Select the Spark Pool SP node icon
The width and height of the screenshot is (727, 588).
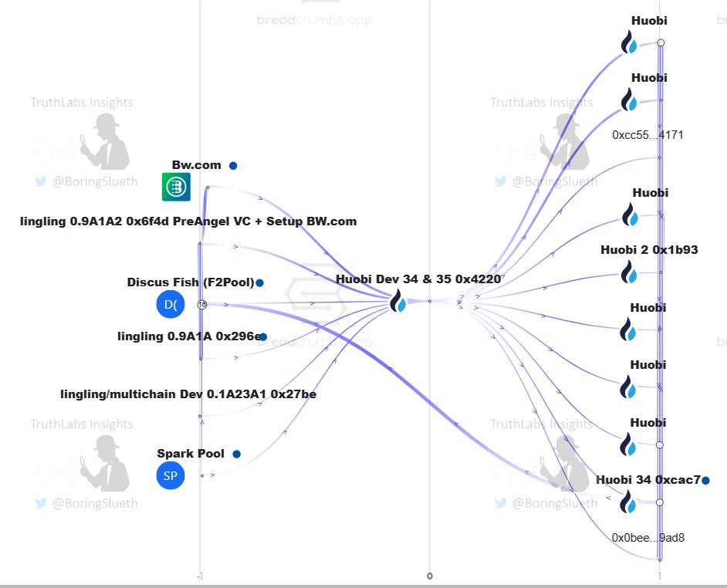[x=171, y=476]
